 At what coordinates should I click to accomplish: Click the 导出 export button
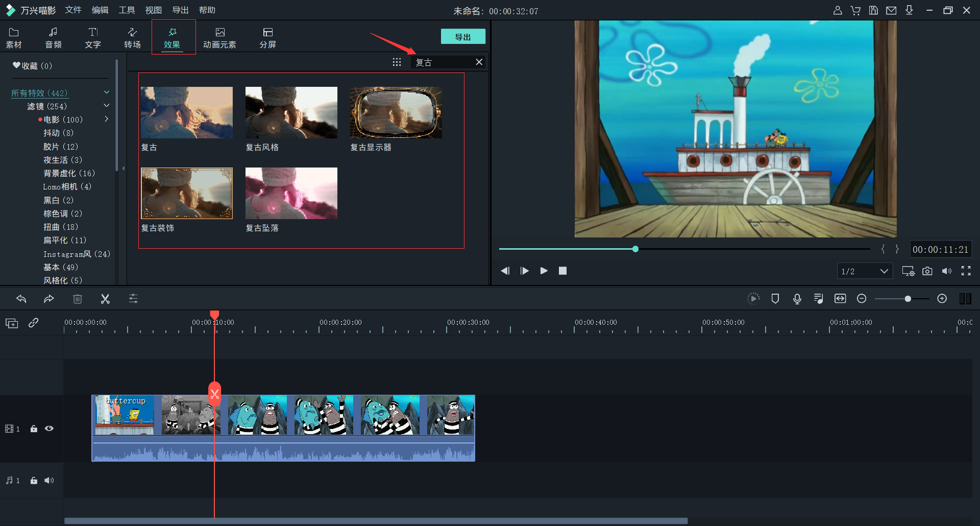462,37
